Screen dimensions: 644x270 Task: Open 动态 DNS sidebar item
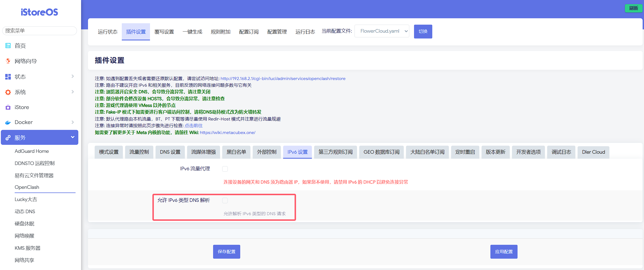click(25, 212)
